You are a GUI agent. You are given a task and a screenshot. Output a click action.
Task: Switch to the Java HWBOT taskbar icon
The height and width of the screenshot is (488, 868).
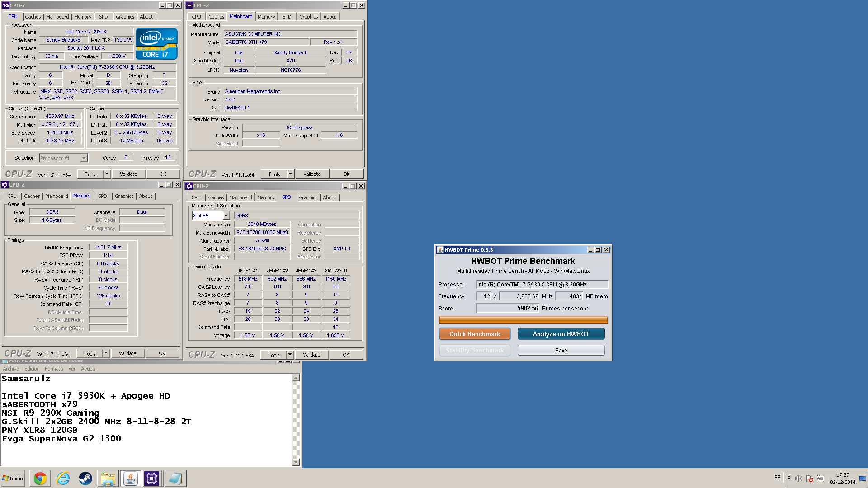point(130,479)
